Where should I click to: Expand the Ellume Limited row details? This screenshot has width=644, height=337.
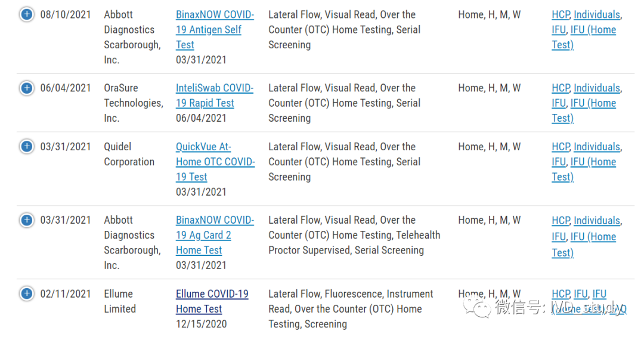(26, 294)
